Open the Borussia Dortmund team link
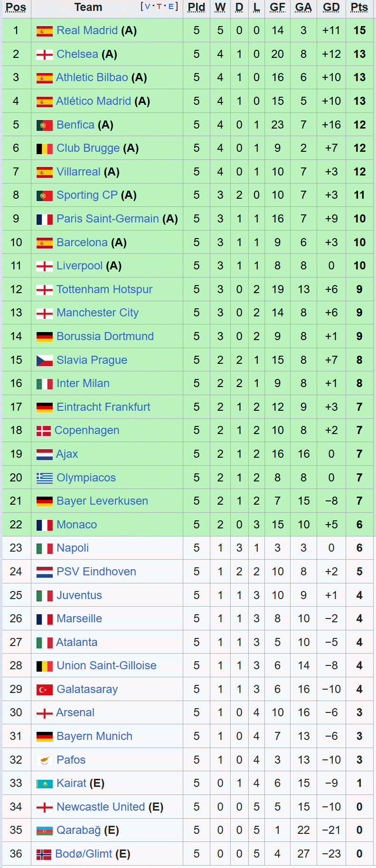376x868 pixels. pyautogui.click(x=105, y=336)
